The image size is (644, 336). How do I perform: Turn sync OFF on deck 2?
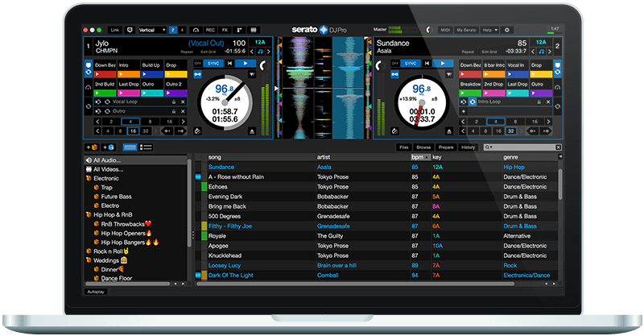[x=395, y=64]
